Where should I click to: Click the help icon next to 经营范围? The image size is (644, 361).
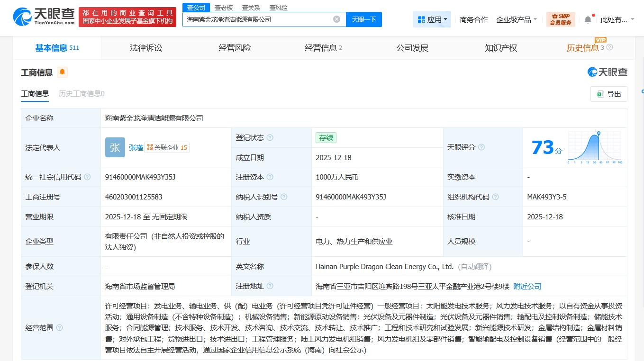[x=59, y=328]
